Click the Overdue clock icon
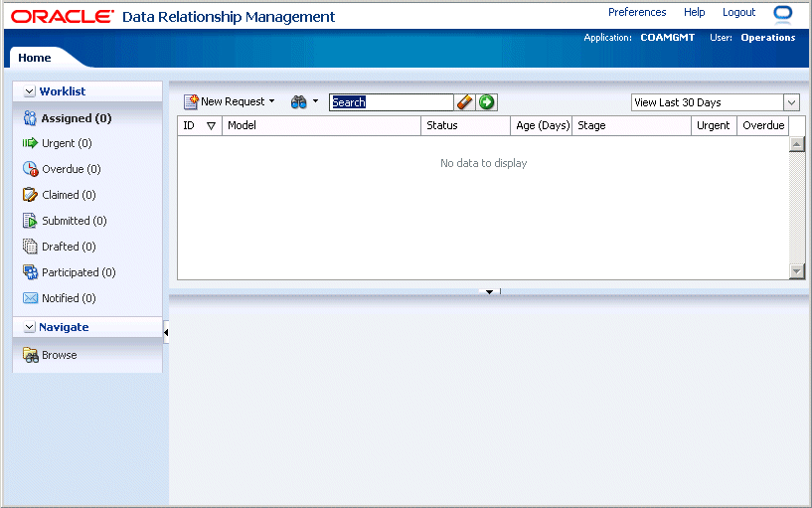This screenshot has height=508, width=812. (31, 169)
